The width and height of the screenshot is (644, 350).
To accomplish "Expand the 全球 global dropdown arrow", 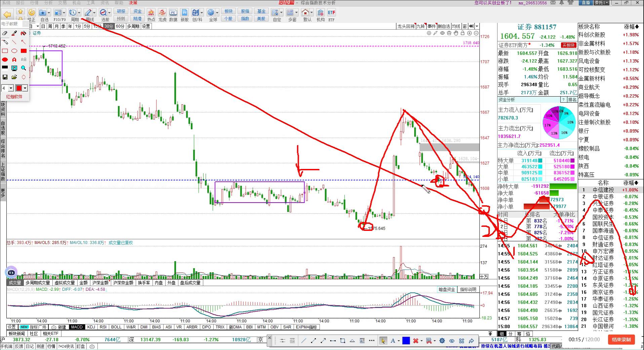I will (x=217, y=13).
